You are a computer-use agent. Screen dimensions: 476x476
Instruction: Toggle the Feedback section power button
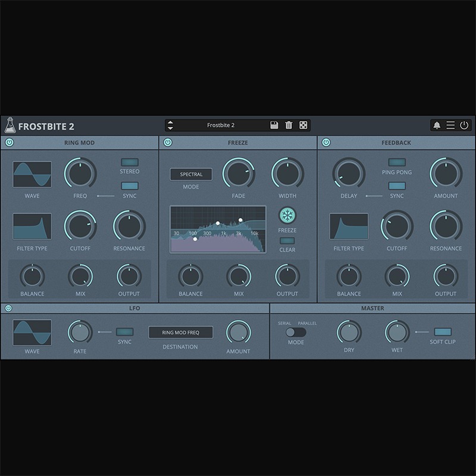point(326,142)
